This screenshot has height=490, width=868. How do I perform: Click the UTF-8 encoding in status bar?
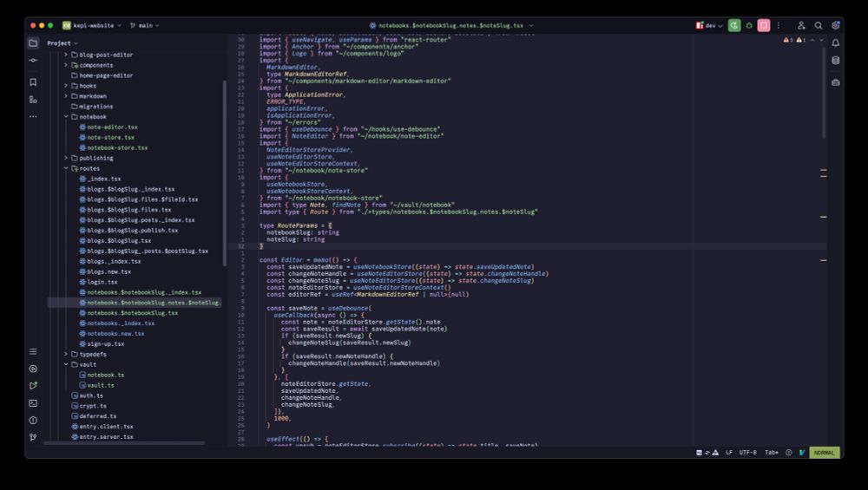pyautogui.click(x=747, y=453)
